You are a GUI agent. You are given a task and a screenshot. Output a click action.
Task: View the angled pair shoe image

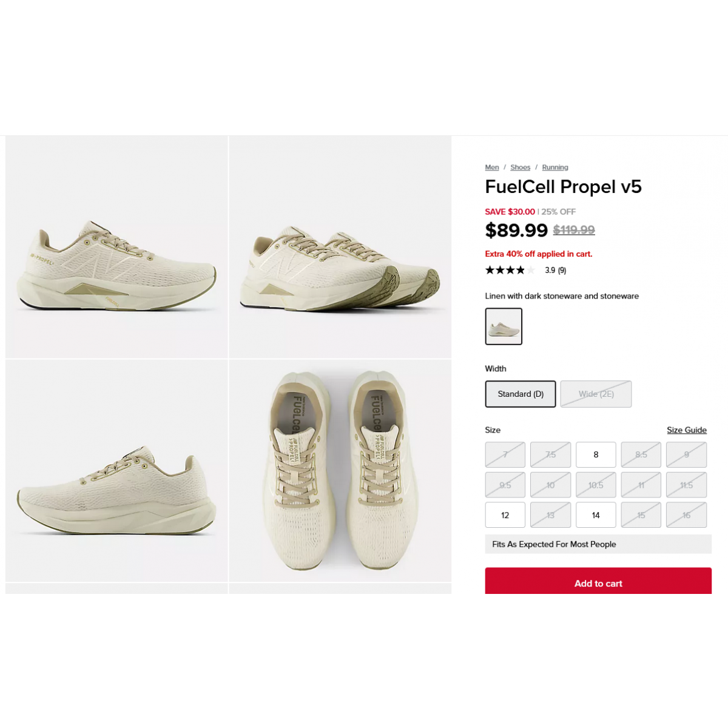click(340, 247)
